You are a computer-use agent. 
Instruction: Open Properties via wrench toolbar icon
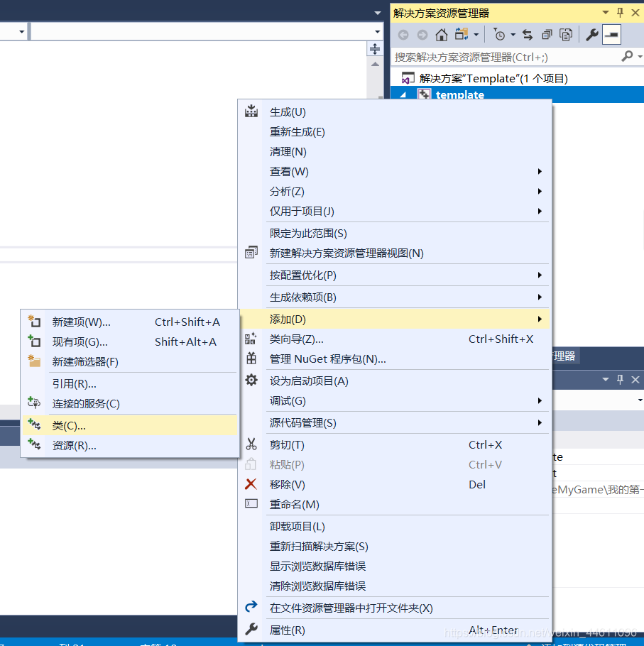click(x=591, y=35)
